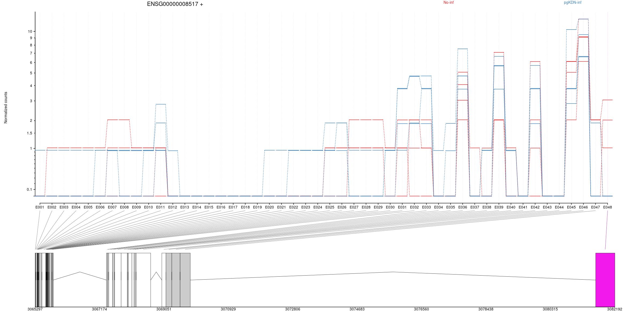Click genomic coordinate 3065297

[35, 309]
